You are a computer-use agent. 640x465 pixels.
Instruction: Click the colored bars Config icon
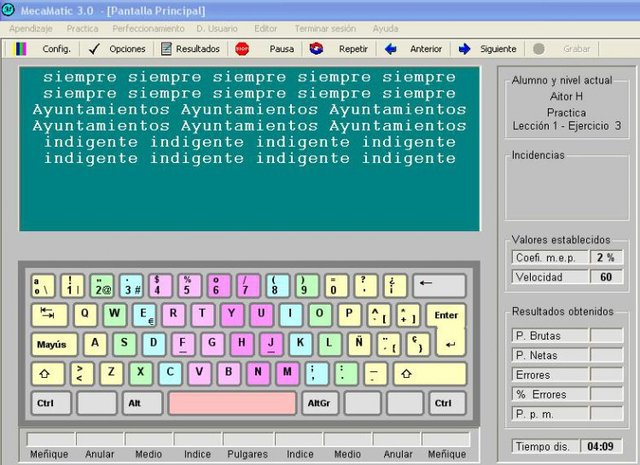pos(20,49)
